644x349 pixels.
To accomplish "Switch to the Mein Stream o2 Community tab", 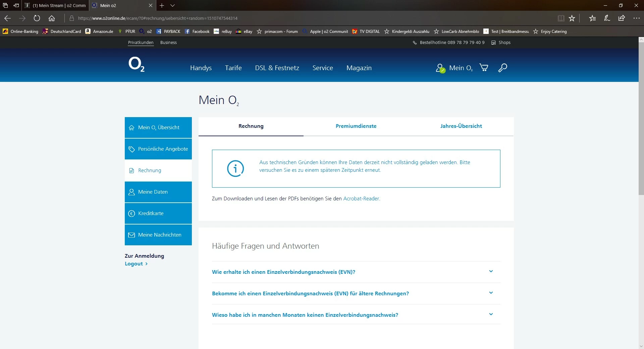I will [56, 5].
